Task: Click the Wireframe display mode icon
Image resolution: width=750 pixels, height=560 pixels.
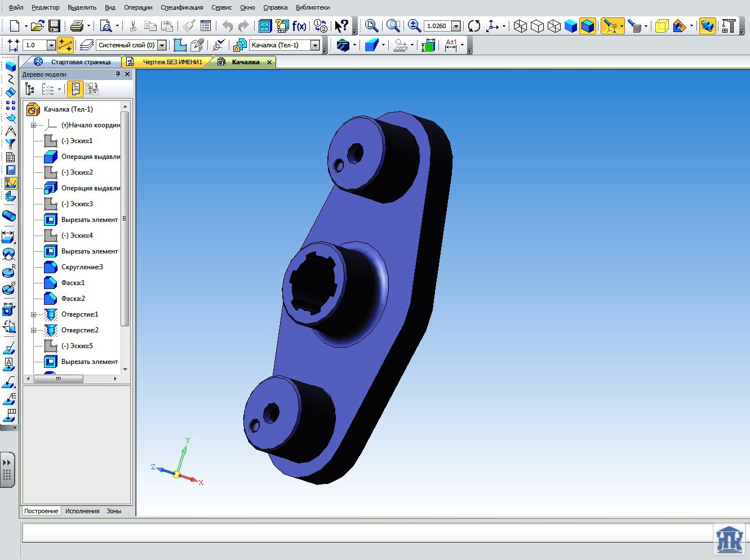Action: coord(520,26)
